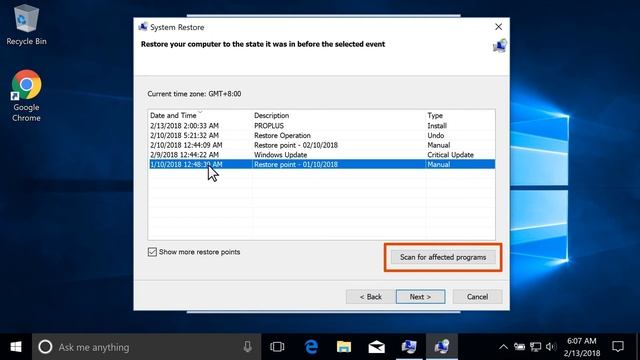
Task: Click the 2/13/2018 2:00:33 AM date cell
Action: click(x=184, y=126)
